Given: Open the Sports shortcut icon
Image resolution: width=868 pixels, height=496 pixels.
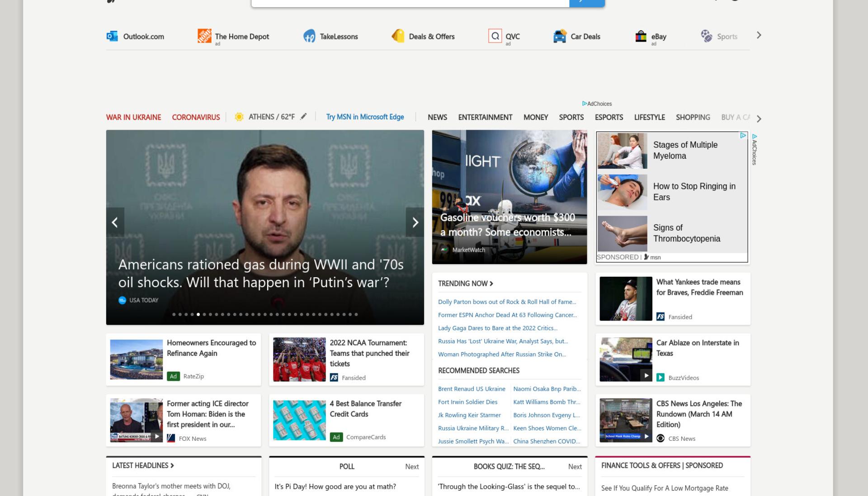Looking at the screenshot, I should pos(706,36).
